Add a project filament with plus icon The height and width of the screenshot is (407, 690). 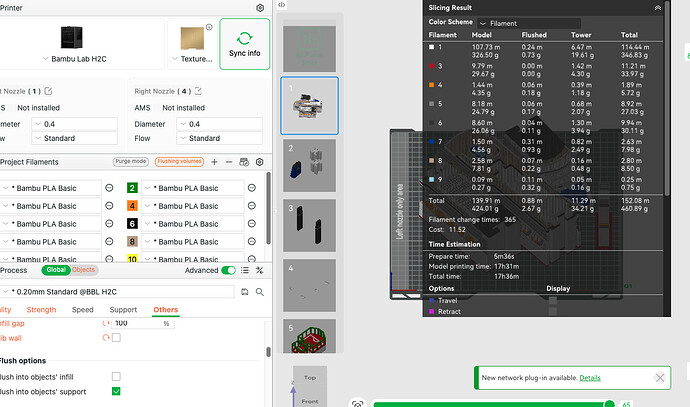click(214, 162)
